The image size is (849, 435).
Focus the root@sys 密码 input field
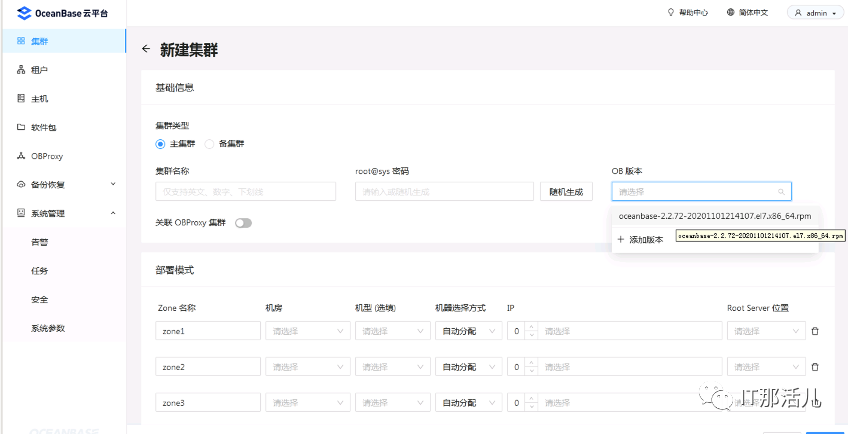[445, 191]
